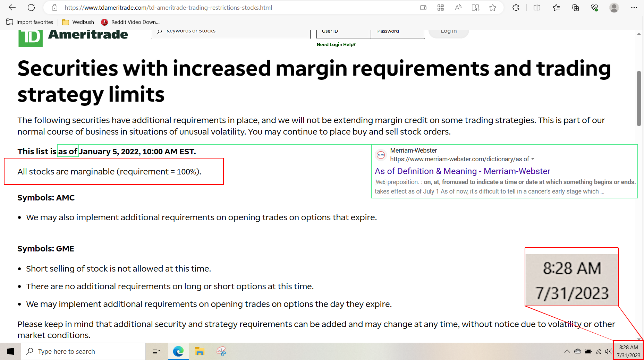This screenshot has width=644, height=360.
Task: Click the User ID input field
Action: coord(343,33)
